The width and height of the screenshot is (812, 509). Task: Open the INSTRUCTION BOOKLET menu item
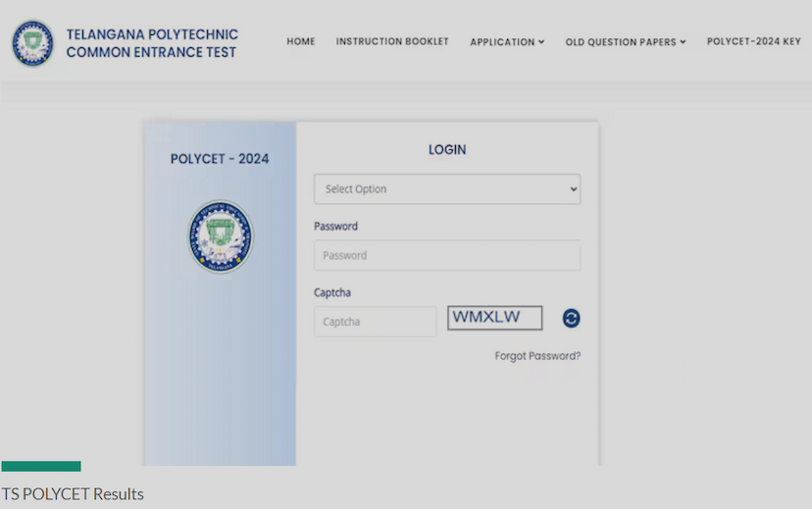392,41
